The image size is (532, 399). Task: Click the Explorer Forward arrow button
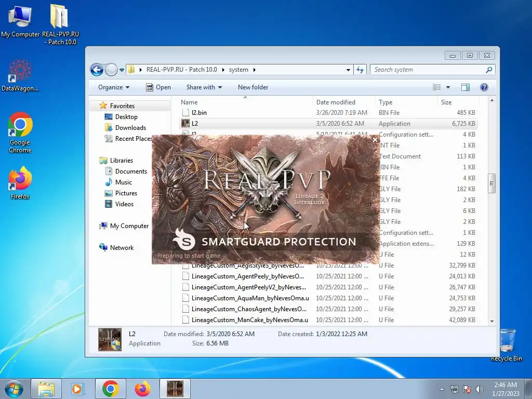coord(111,70)
